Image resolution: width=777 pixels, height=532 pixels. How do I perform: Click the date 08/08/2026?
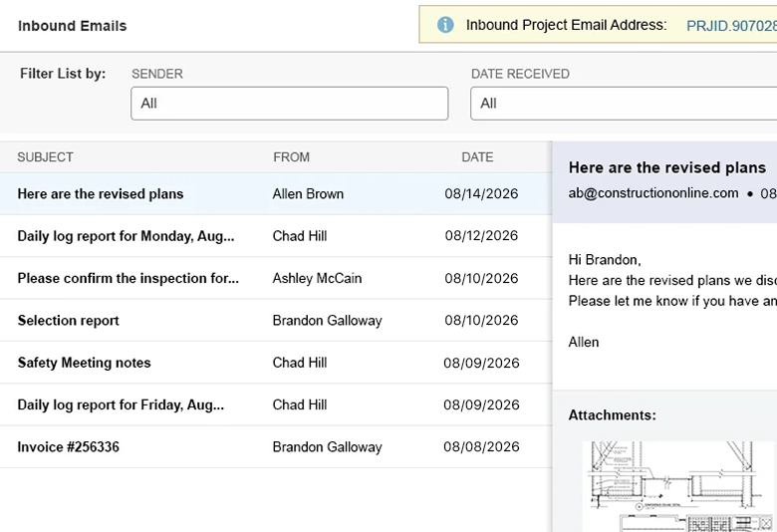click(x=481, y=446)
